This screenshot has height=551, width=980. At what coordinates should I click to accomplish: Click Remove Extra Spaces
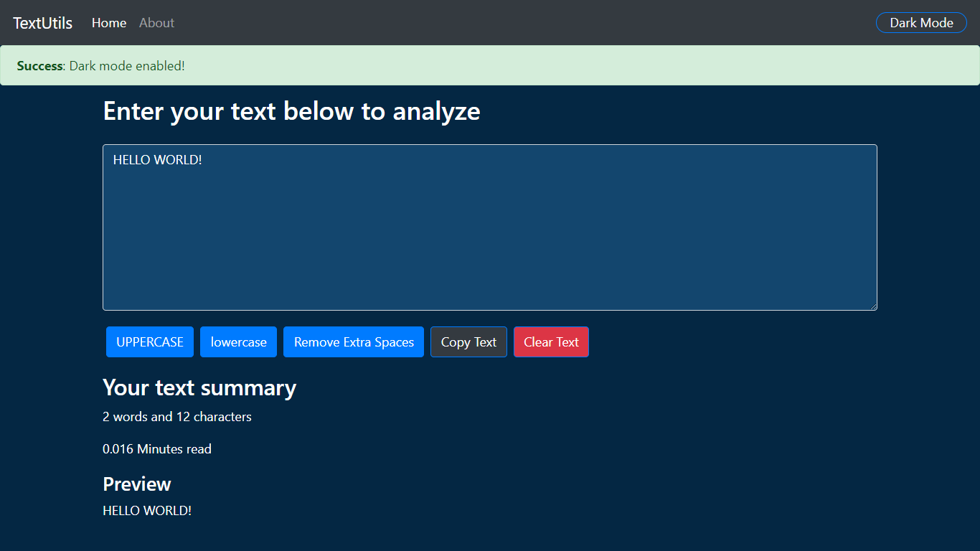354,342
